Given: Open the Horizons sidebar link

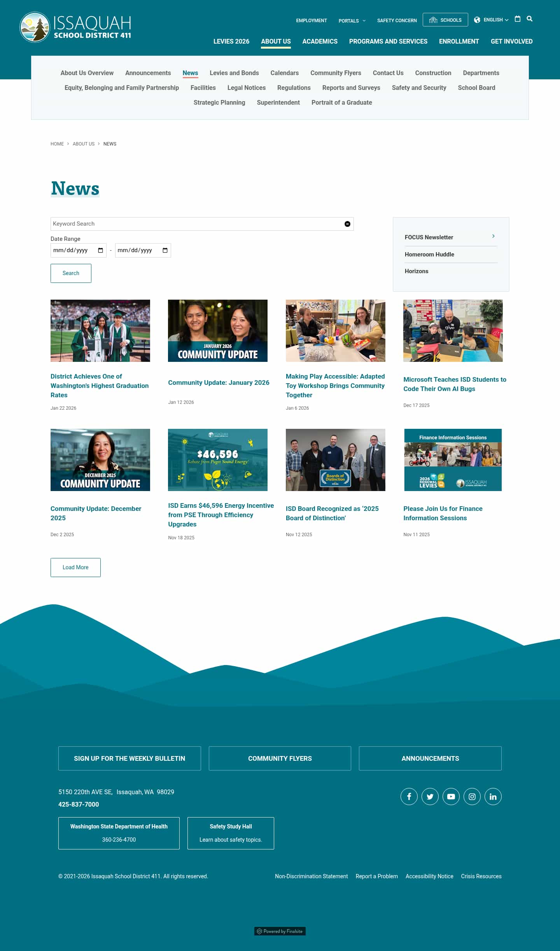Looking at the screenshot, I should click(x=416, y=271).
